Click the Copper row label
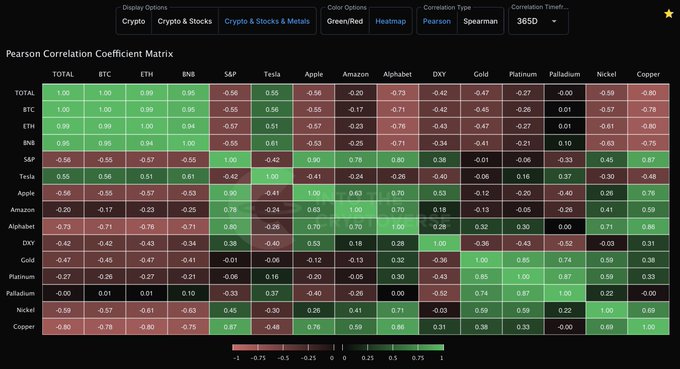The height and width of the screenshot is (369, 680). pyautogui.click(x=24, y=327)
